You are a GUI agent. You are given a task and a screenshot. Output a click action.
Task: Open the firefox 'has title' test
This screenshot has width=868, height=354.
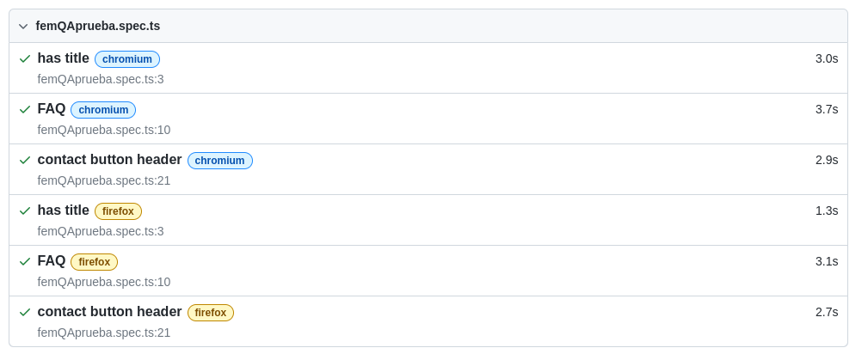point(63,211)
